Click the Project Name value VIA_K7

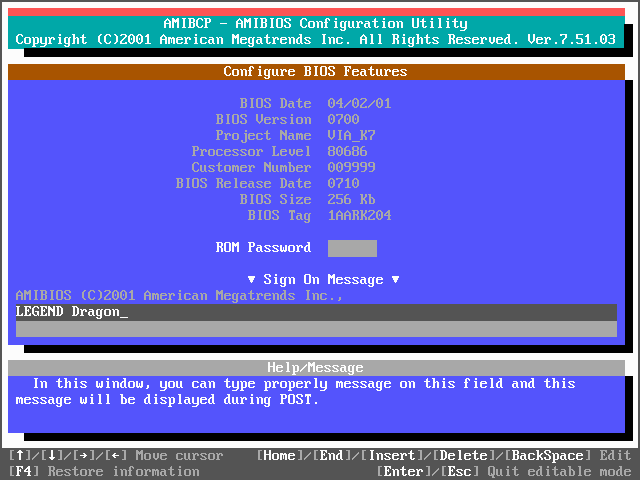tap(351, 135)
